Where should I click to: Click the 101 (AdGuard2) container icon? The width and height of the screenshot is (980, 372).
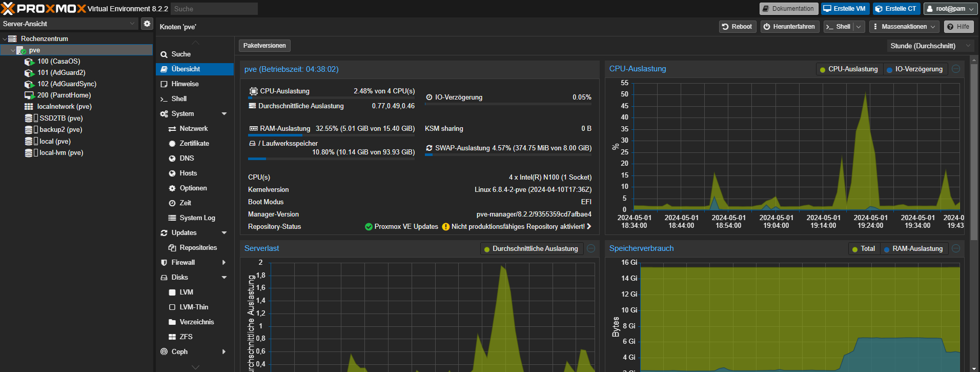[x=29, y=73]
